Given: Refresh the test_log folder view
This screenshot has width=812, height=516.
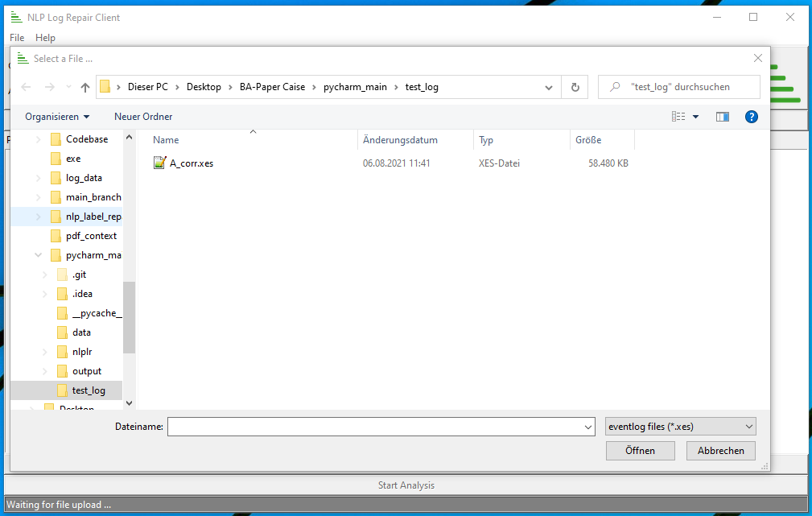Looking at the screenshot, I should pos(575,87).
